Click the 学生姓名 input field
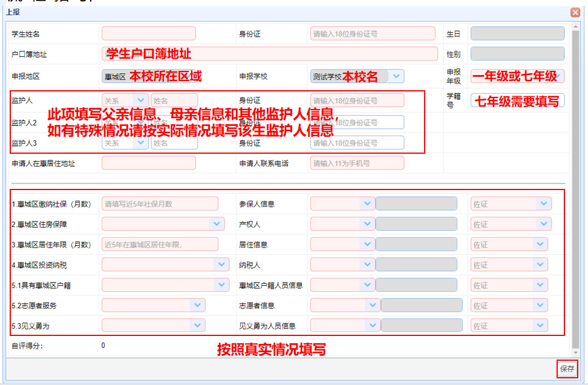Image resolution: width=588 pixels, height=385 pixels. [x=149, y=34]
